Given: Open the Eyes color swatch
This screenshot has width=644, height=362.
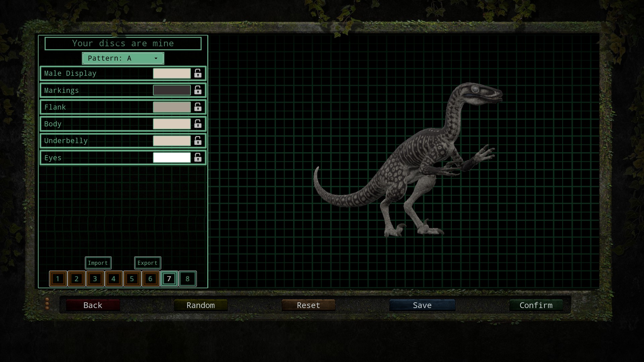Looking at the screenshot, I should click(x=172, y=158).
